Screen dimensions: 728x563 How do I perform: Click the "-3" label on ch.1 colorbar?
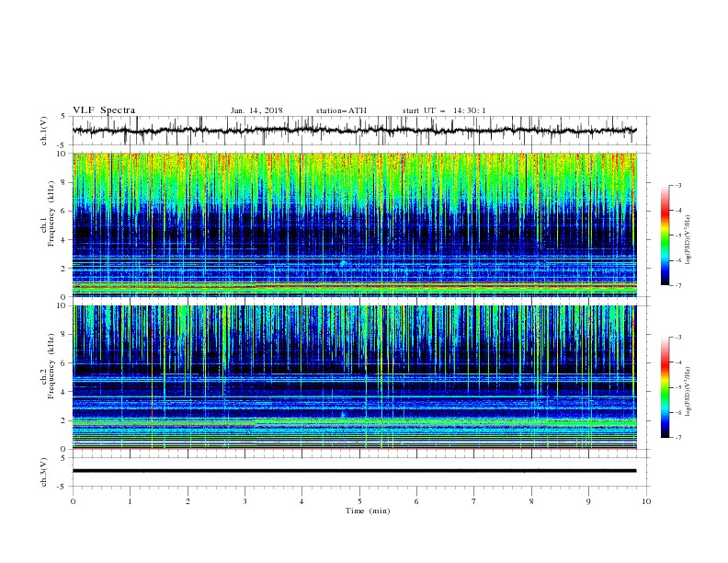[x=677, y=185]
